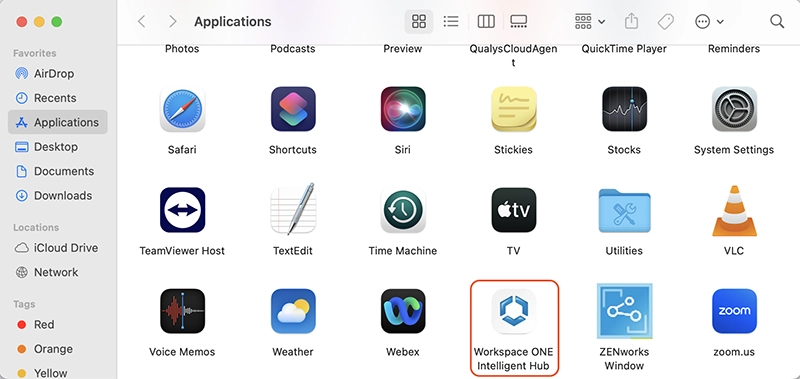Open Downloads in the sidebar
The image size is (800, 379).
58,196
